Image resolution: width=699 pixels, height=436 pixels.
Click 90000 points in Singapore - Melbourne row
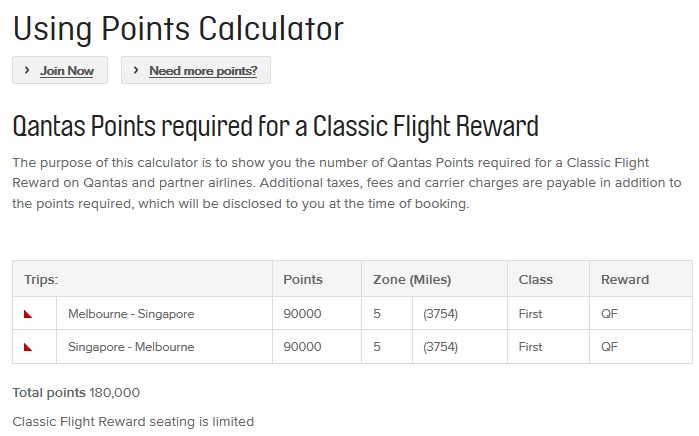pos(303,347)
